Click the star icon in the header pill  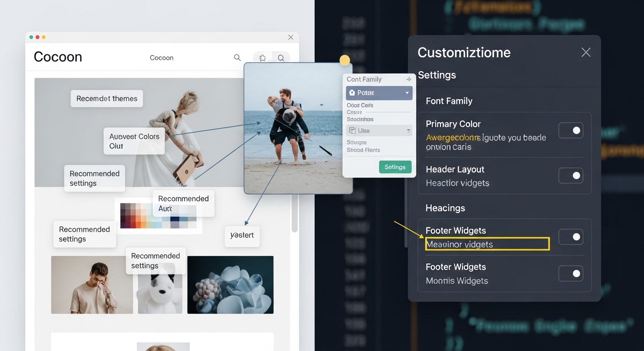(263, 58)
